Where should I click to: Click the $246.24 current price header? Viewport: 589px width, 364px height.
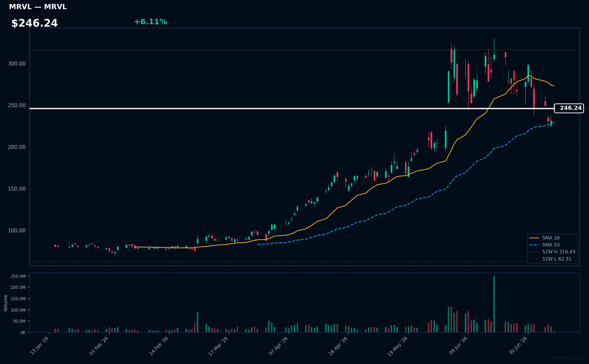tap(34, 23)
